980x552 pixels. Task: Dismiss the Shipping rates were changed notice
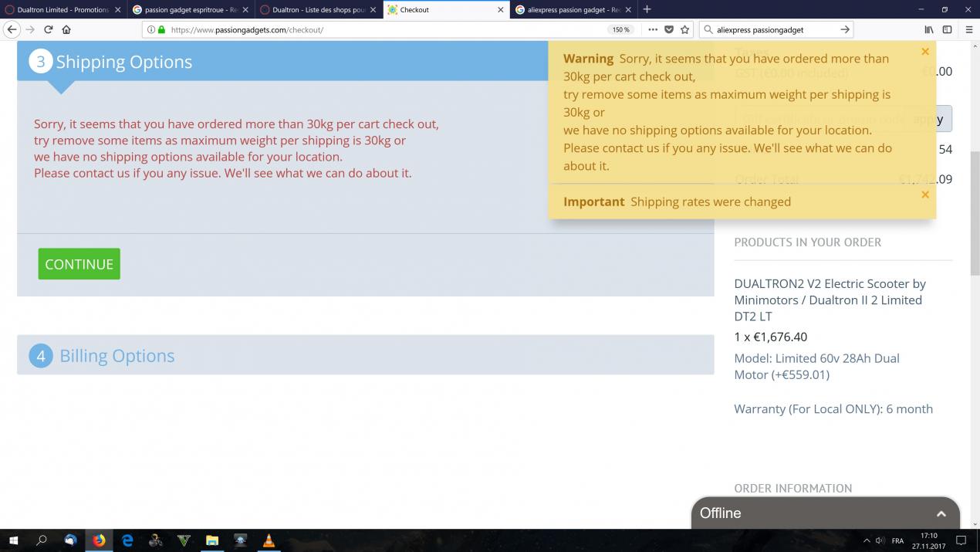click(x=924, y=195)
